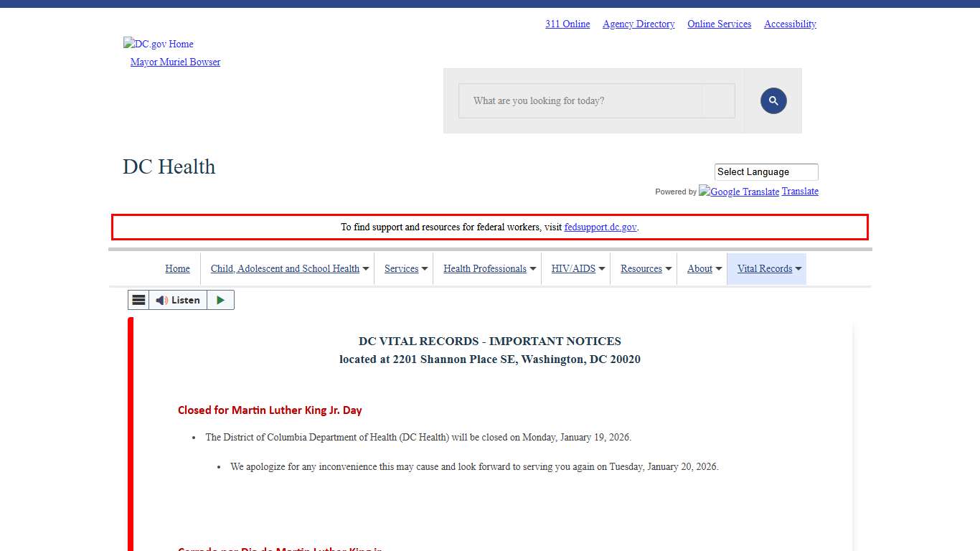Click the DC.gov Home logo image

(x=159, y=44)
